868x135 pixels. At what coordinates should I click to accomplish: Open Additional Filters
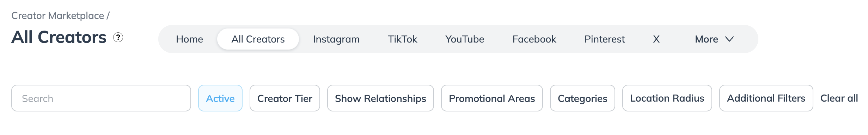tap(766, 98)
